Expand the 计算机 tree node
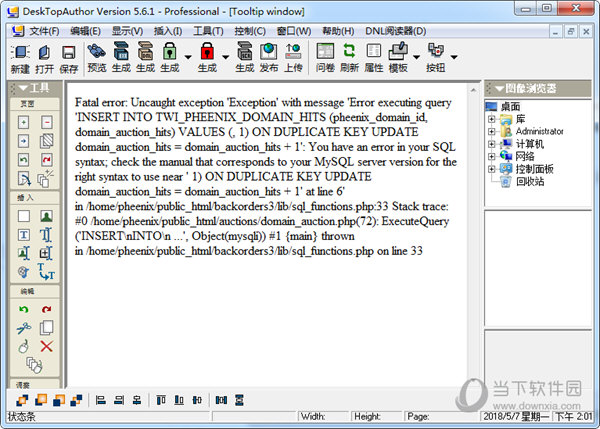 coord(492,144)
